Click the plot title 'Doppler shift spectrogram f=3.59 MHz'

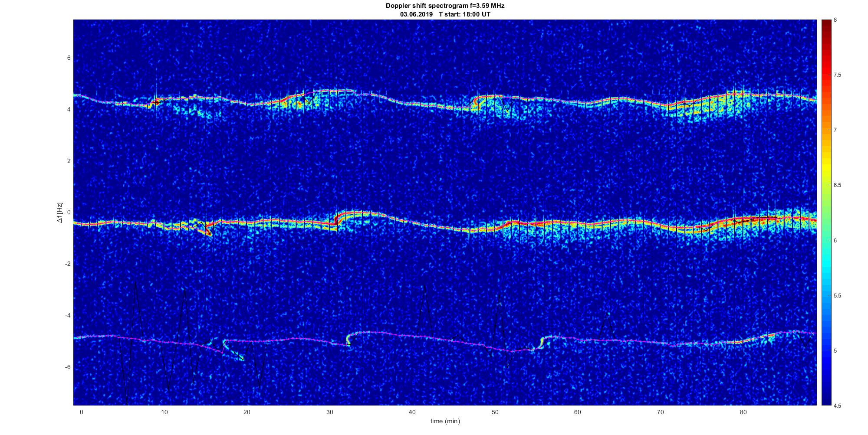[445, 6]
